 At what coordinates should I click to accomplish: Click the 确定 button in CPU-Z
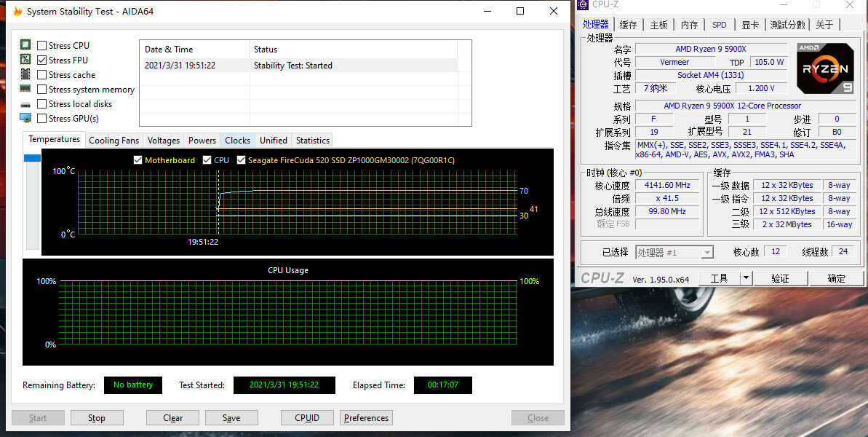(837, 278)
